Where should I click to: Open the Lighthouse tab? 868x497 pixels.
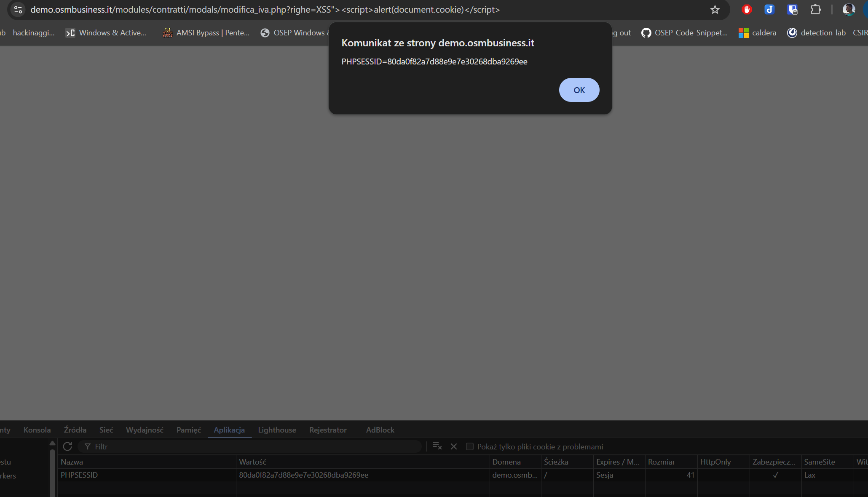click(277, 430)
